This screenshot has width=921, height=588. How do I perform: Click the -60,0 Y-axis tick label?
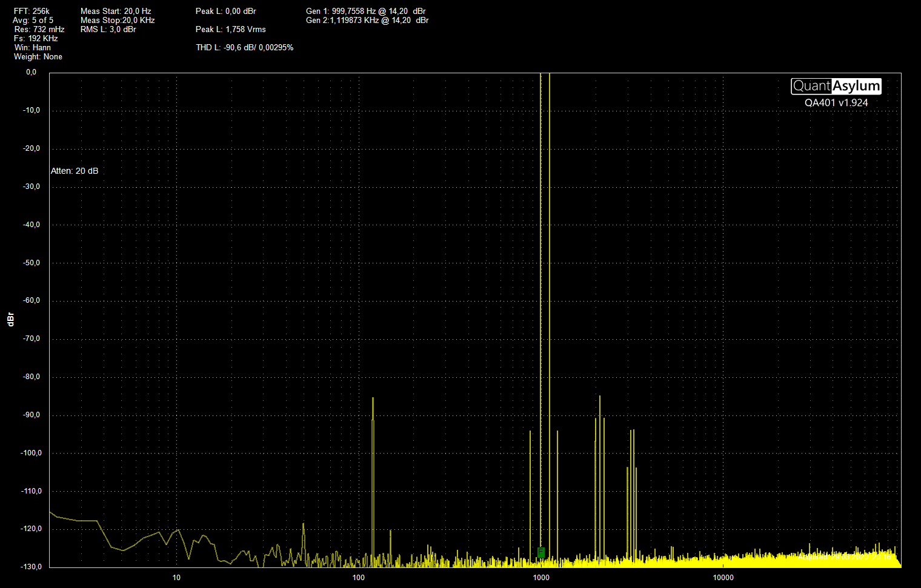[x=32, y=300]
